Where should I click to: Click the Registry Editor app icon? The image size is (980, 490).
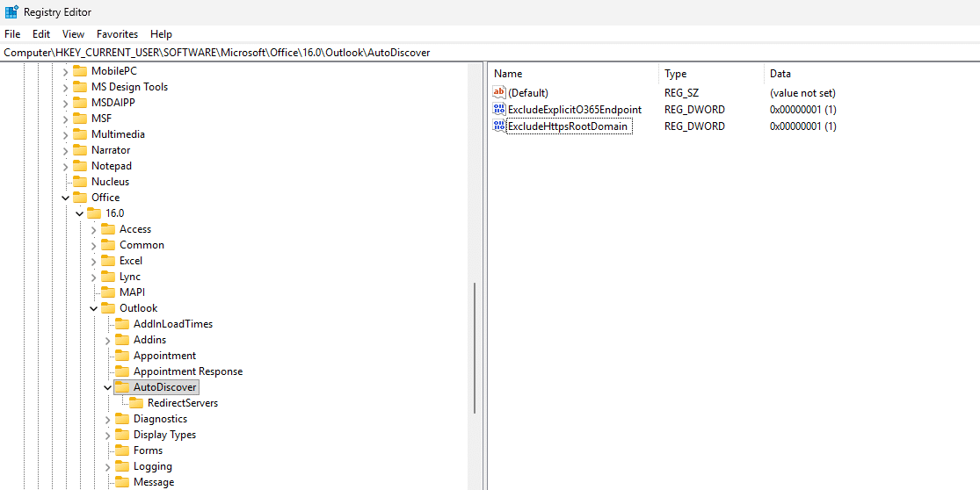tap(11, 12)
